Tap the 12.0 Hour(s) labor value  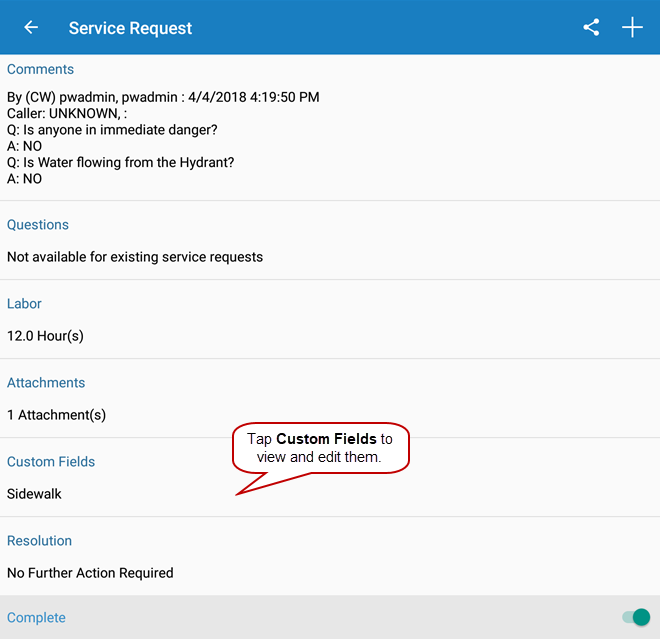[x=45, y=336]
